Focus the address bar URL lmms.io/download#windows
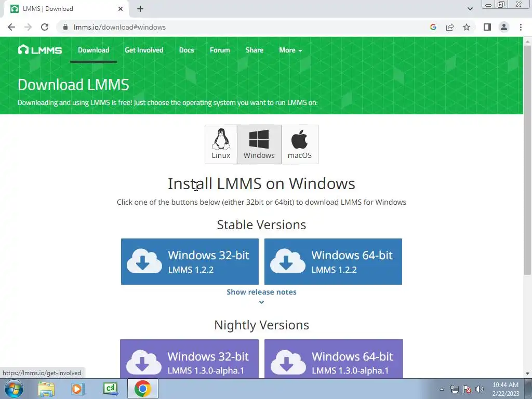Viewport: 532px width, 399px height. 119,27
